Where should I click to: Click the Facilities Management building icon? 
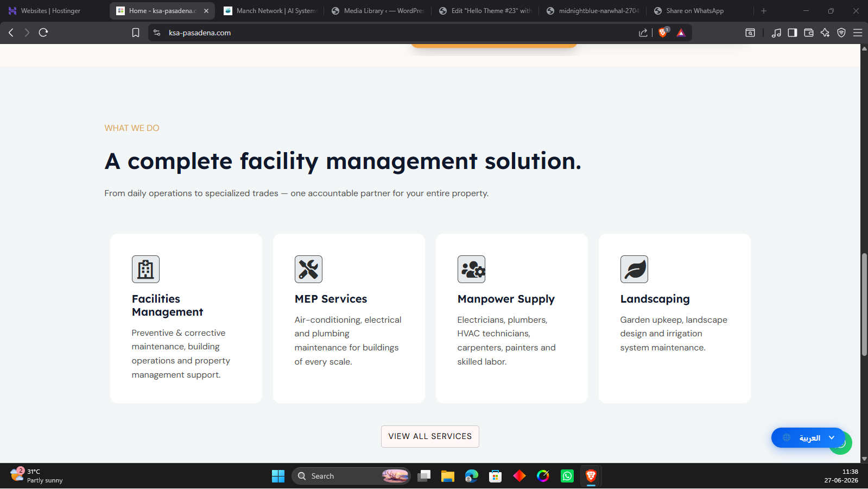145,269
